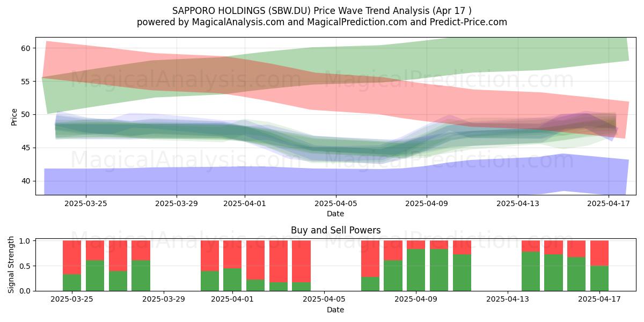This screenshot has width=644, height=322.
Task: Click the 'Buy and Sell Powers' subplot title
Action: click(x=335, y=230)
